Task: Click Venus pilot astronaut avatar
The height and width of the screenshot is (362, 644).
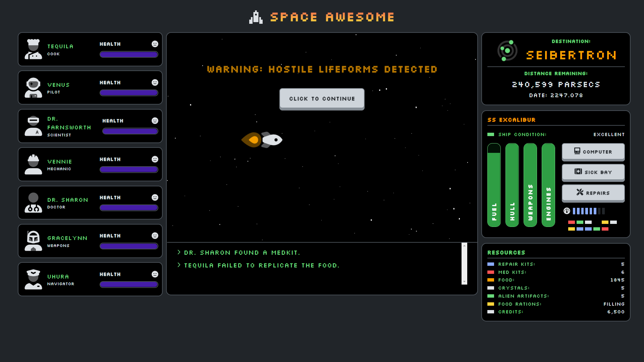Action: 33,88
